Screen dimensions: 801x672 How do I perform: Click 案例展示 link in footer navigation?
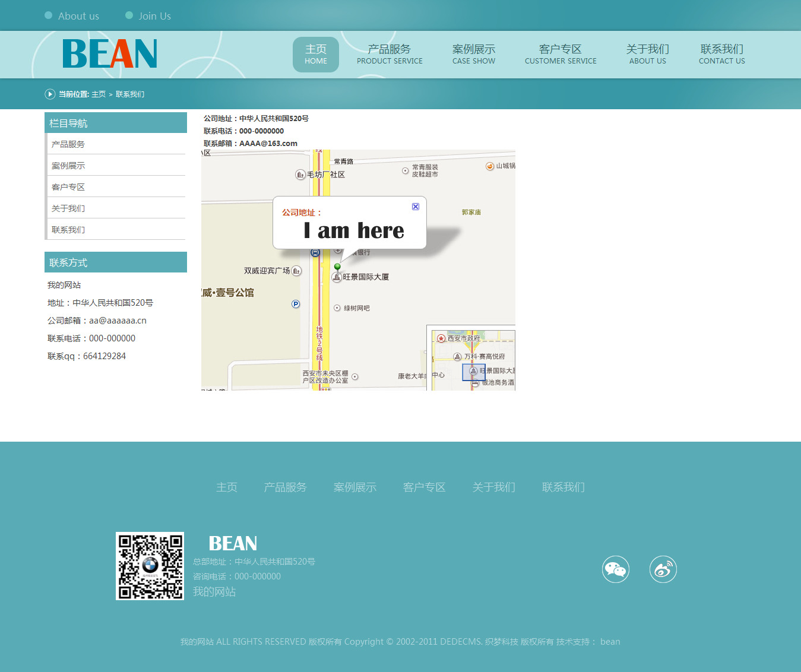click(355, 487)
